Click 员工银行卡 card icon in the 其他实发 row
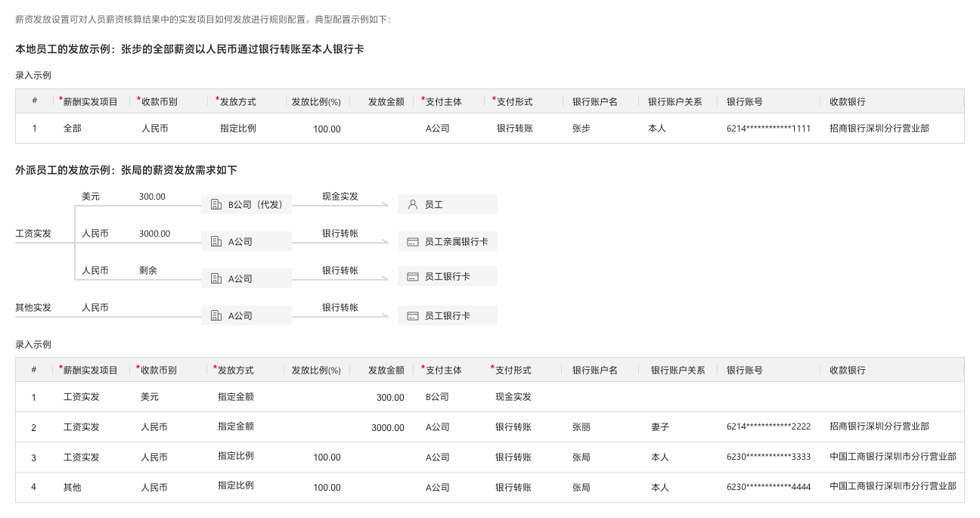The height and width of the screenshot is (518, 980). 412,315
